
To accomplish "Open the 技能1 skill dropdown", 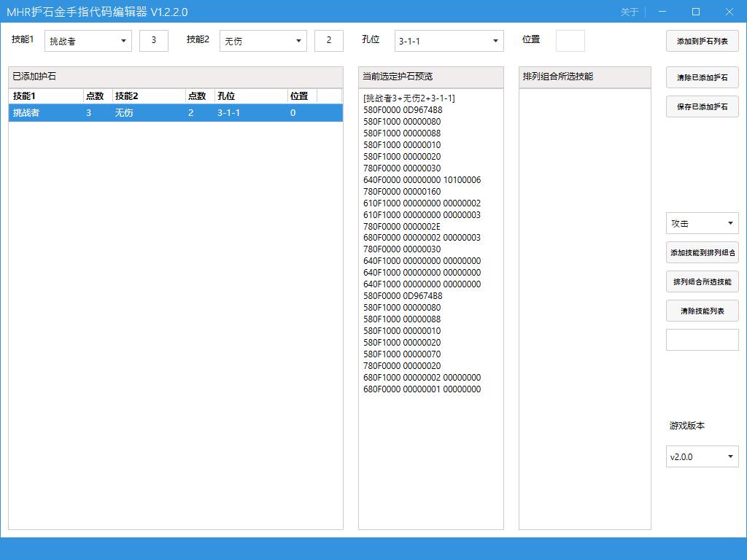I will coord(88,41).
